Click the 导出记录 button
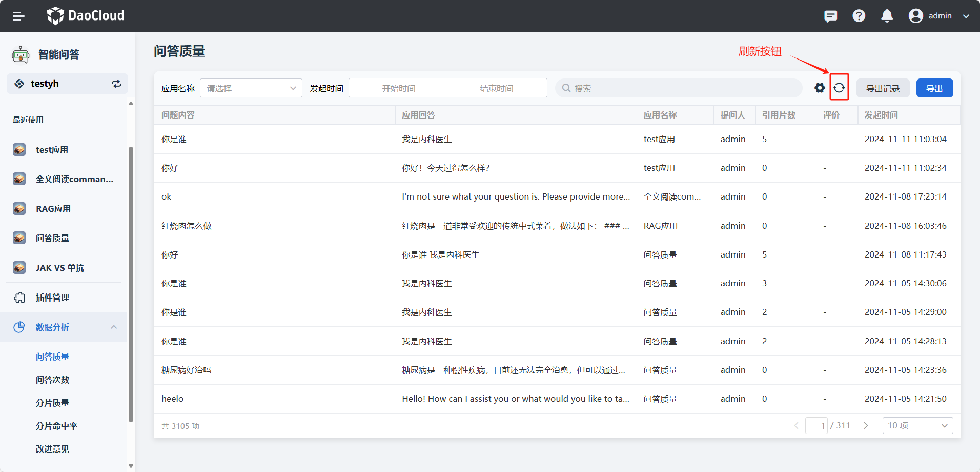 883,88
